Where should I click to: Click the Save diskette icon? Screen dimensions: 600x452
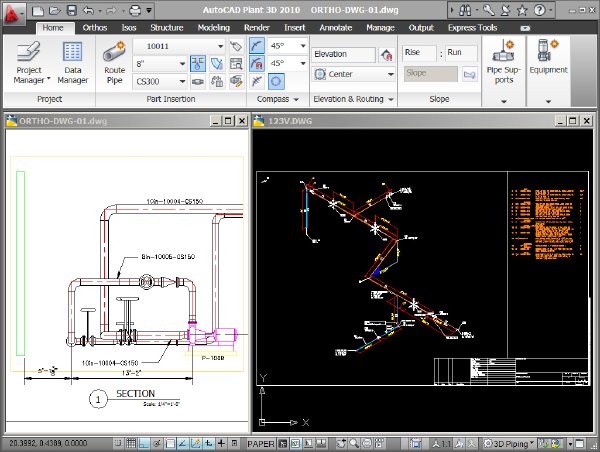coord(72,10)
